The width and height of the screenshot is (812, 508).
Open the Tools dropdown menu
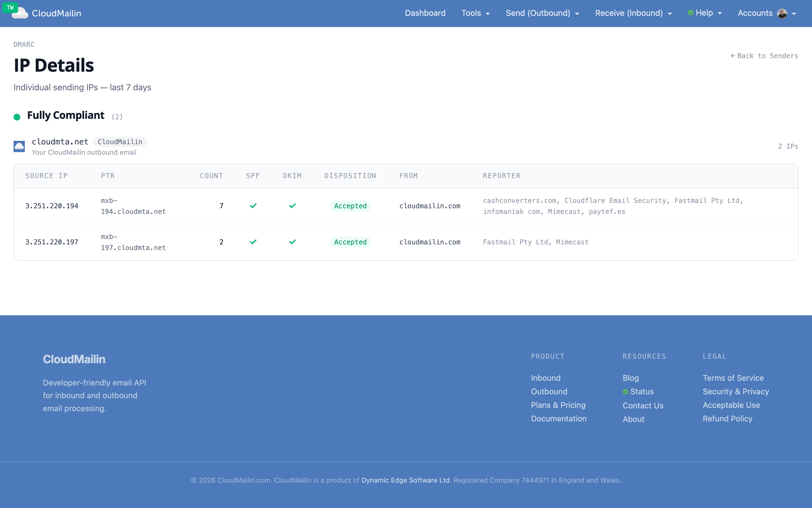475,13
